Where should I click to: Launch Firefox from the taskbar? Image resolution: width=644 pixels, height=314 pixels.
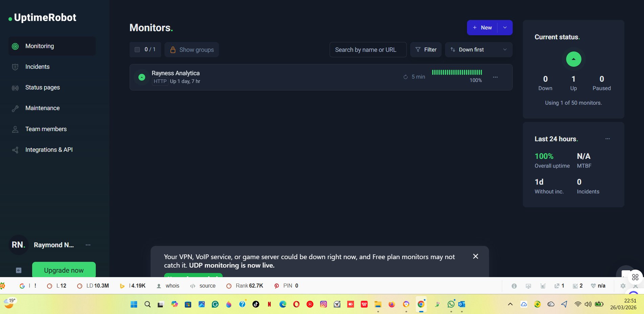click(x=392, y=304)
